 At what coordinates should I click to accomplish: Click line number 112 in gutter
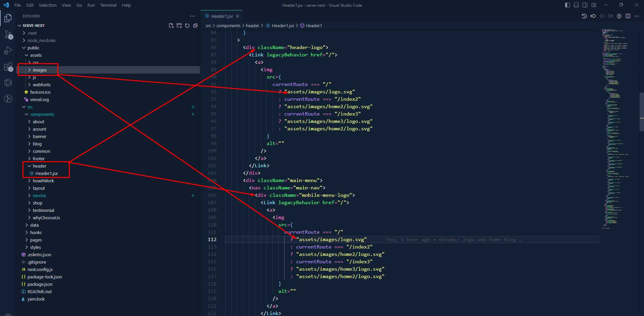click(x=212, y=239)
